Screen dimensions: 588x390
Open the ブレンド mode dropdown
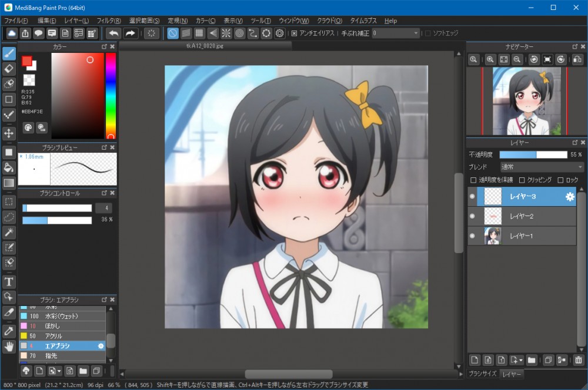[x=542, y=167]
